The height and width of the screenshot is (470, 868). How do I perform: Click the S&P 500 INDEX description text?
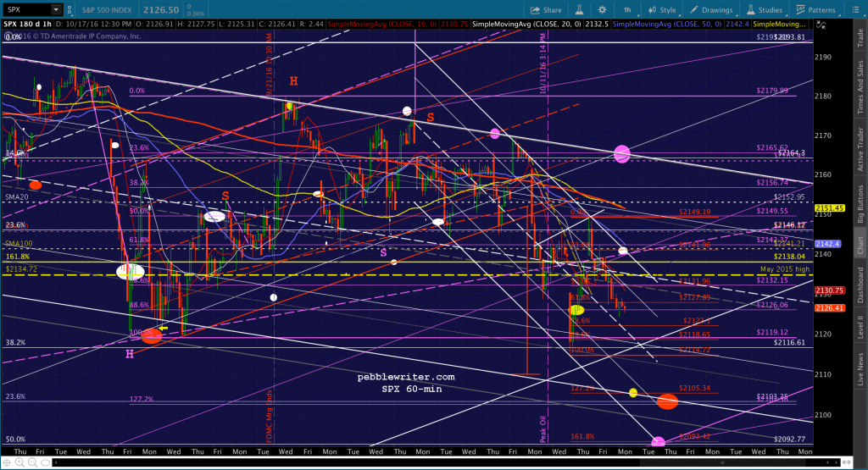tap(107, 10)
